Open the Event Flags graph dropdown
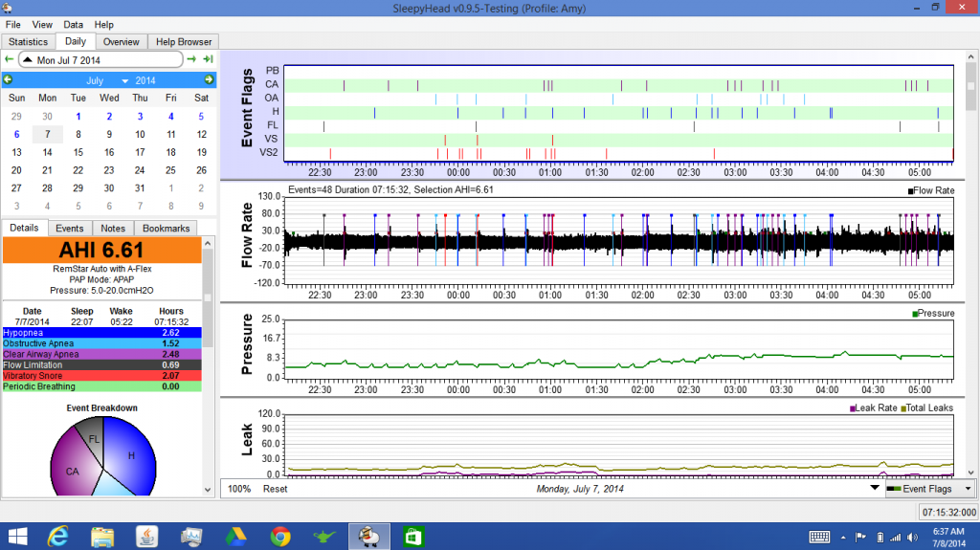 [968, 489]
